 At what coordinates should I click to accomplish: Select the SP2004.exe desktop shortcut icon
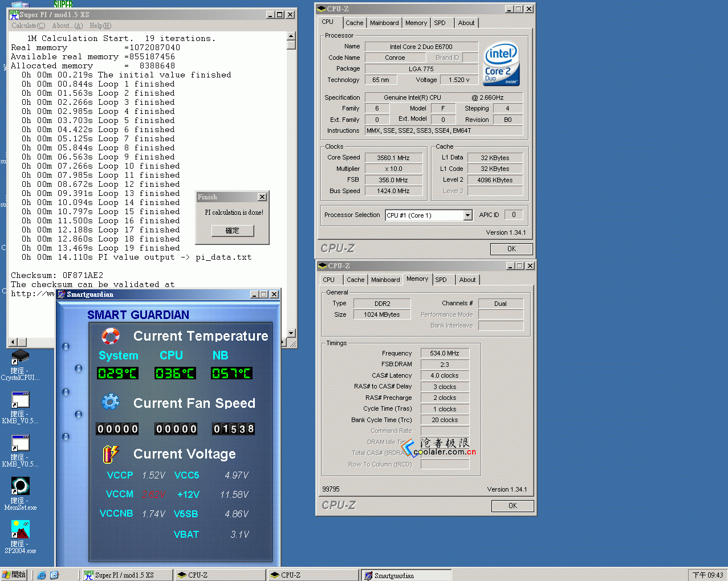point(21,529)
